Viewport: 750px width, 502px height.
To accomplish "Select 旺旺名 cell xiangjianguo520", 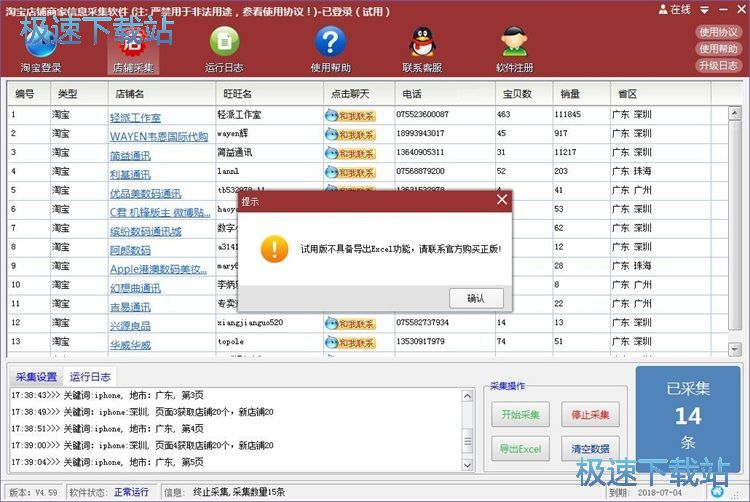I will coord(250,323).
